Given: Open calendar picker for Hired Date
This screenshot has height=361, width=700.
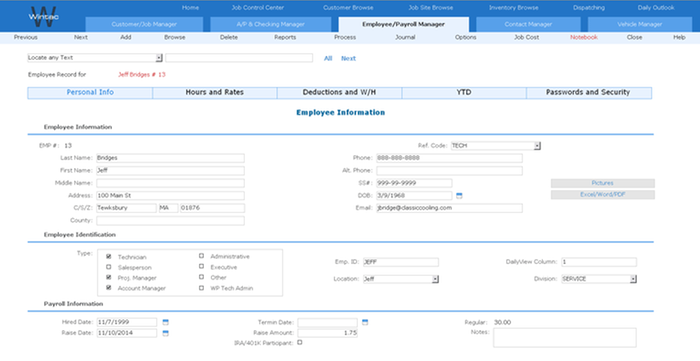Looking at the screenshot, I should tap(166, 322).
